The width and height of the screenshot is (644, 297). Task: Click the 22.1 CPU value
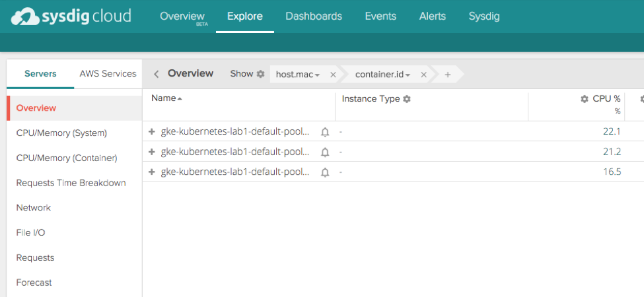pyautogui.click(x=612, y=132)
